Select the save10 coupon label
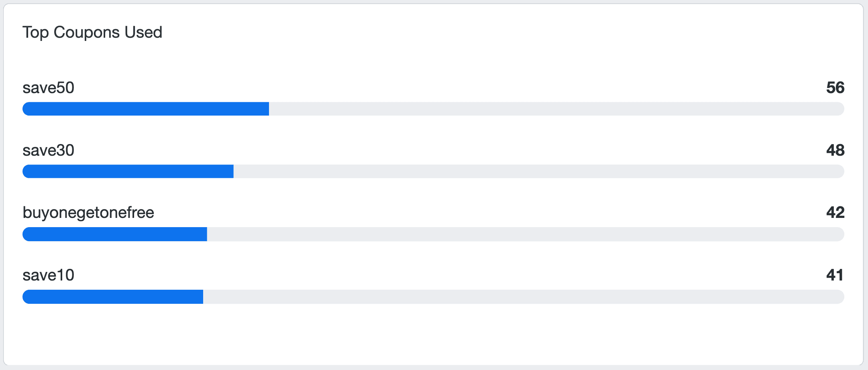 coord(48,275)
